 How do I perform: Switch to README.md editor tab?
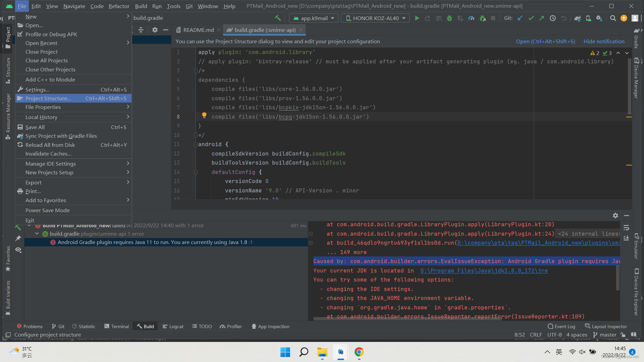[x=198, y=30]
